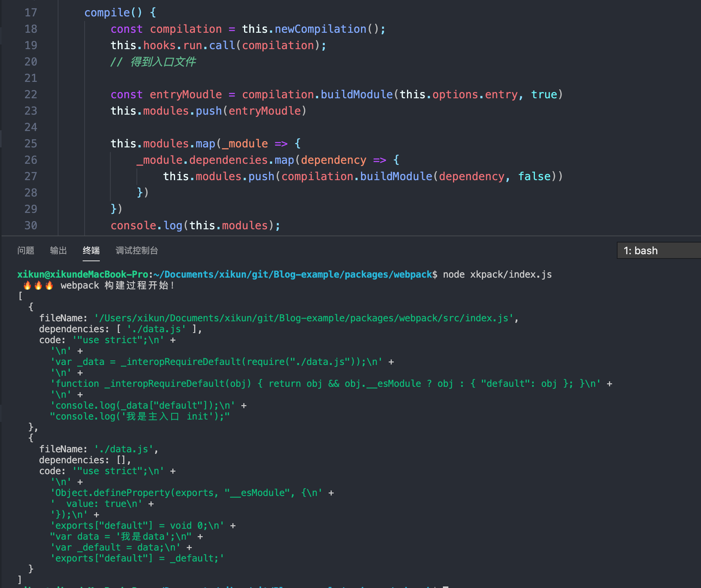
Task: Open the 问题 (Problems) panel tab
Action: [x=26, y=250]
